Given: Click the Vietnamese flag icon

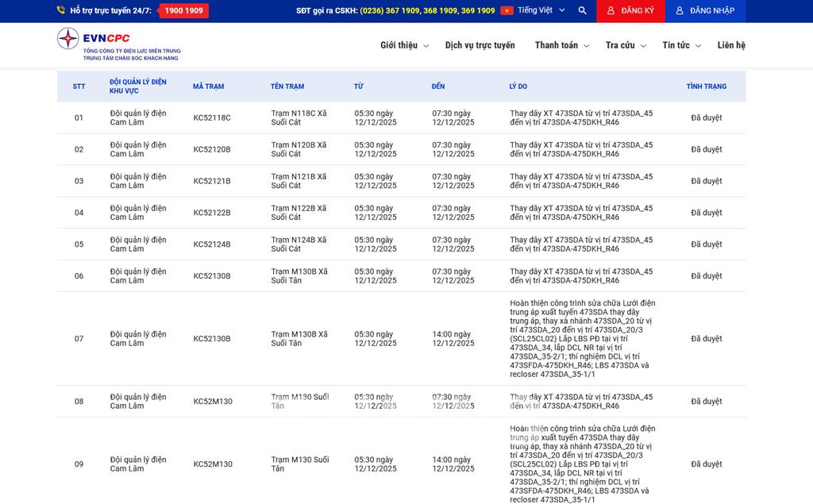Looking at the screenshot, I should [507, 11].
